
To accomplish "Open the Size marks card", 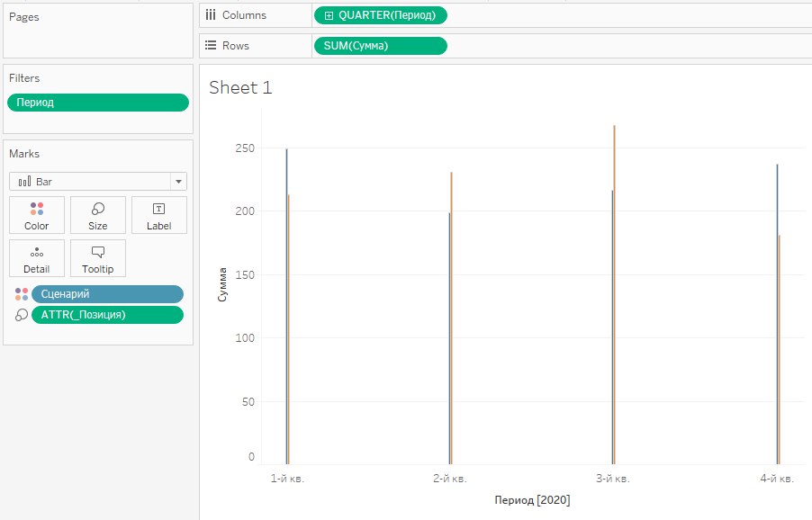I will 98,215.
